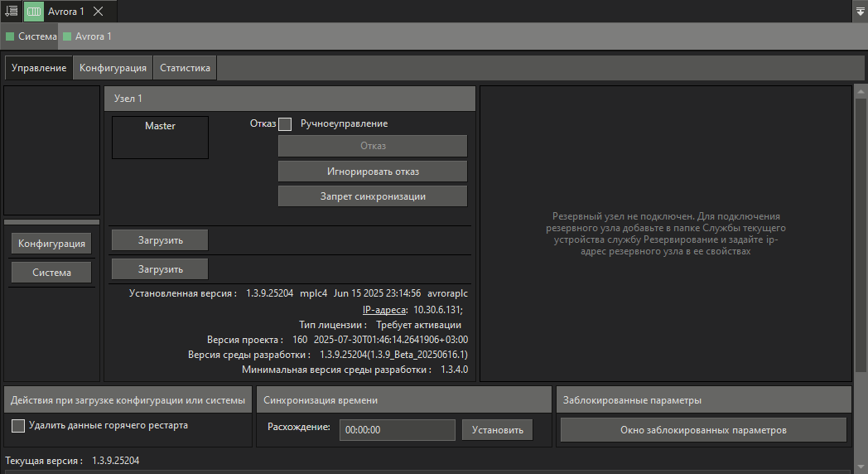
Task: Click the green controller icon on Avrora 1 tab
Action: (x=34, y=11)
